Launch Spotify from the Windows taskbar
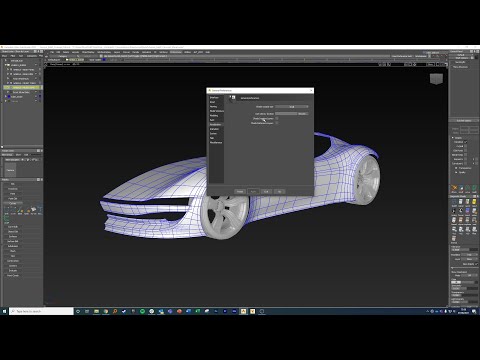The image size is (480, 360). point(142,311)
